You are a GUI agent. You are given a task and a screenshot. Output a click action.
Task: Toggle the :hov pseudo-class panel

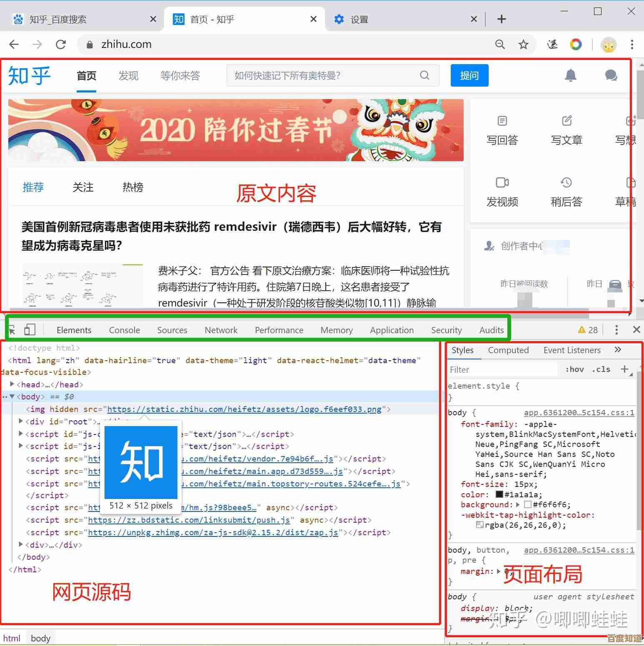(x=574, y=369)
